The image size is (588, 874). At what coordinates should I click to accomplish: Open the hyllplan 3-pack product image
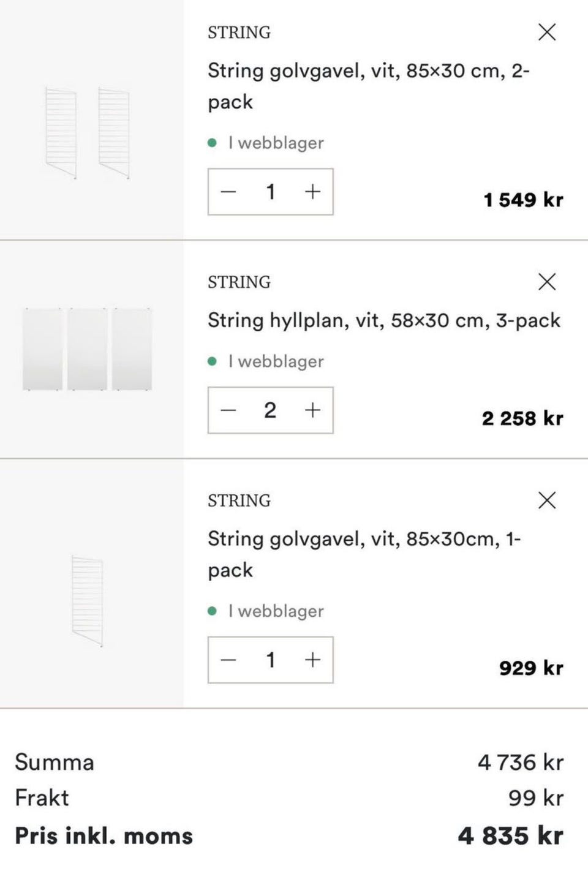(88, 349)
